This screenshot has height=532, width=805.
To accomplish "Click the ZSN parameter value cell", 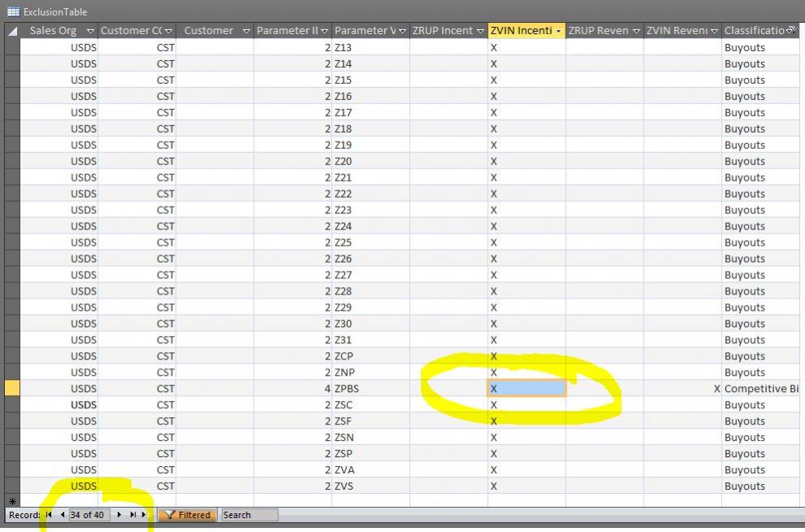I will point(370,437).
